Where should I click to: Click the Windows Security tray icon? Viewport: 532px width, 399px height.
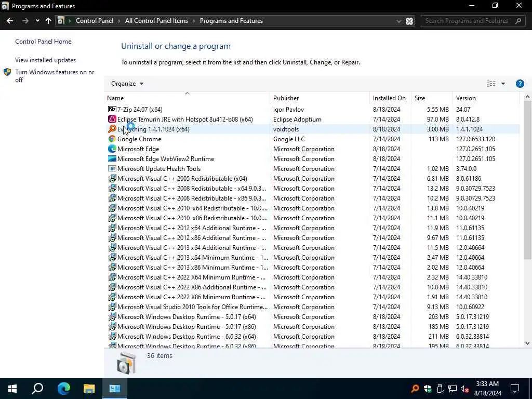[428, 389]
